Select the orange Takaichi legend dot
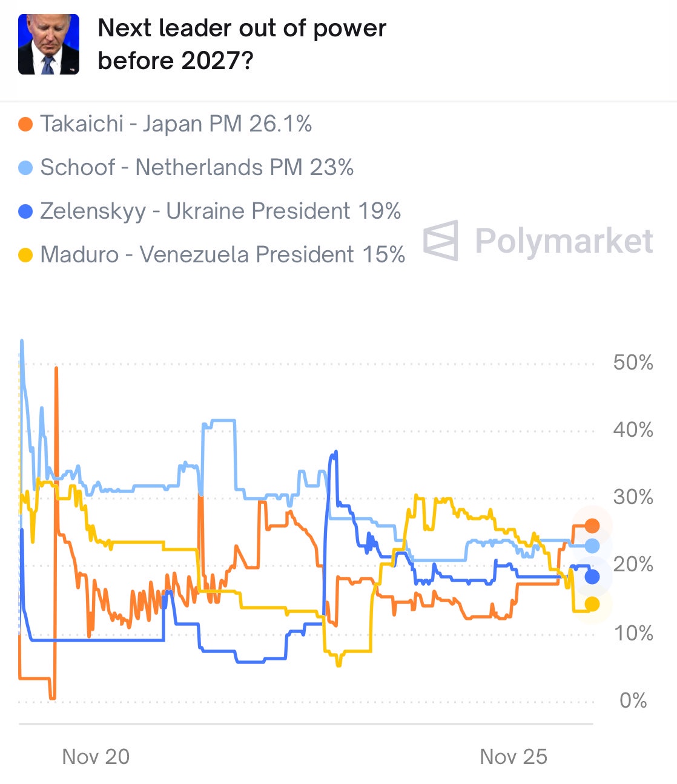This screenshot has width=677, height=784. click(25, 124)
